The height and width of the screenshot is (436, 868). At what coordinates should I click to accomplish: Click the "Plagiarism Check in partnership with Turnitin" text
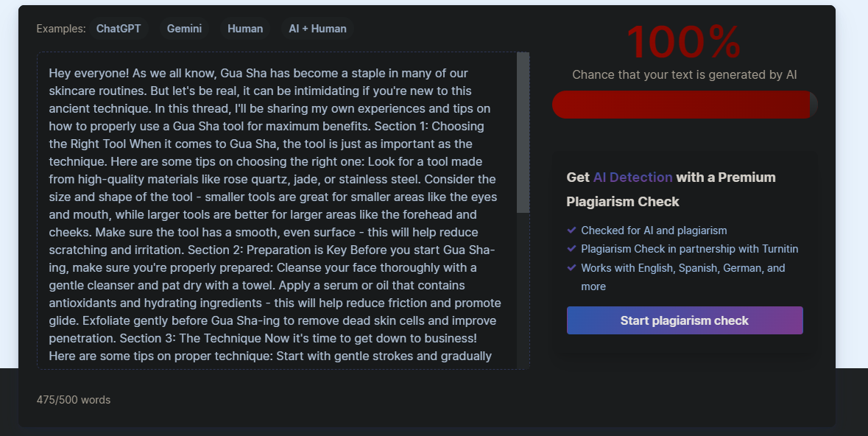click(689, 249)
